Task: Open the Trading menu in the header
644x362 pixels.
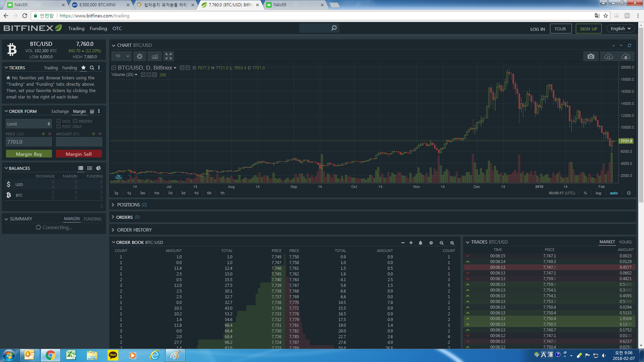Action: [76, 29]
